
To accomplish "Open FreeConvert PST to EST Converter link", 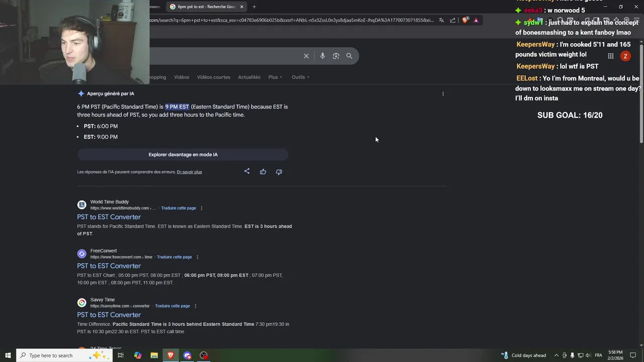I will (109, 265).
